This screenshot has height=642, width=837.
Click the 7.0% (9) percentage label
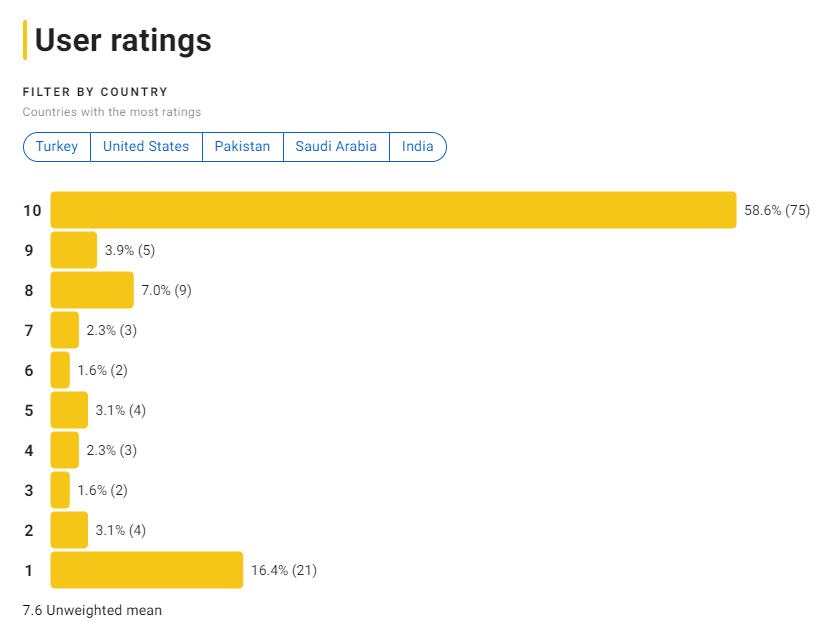166,290
